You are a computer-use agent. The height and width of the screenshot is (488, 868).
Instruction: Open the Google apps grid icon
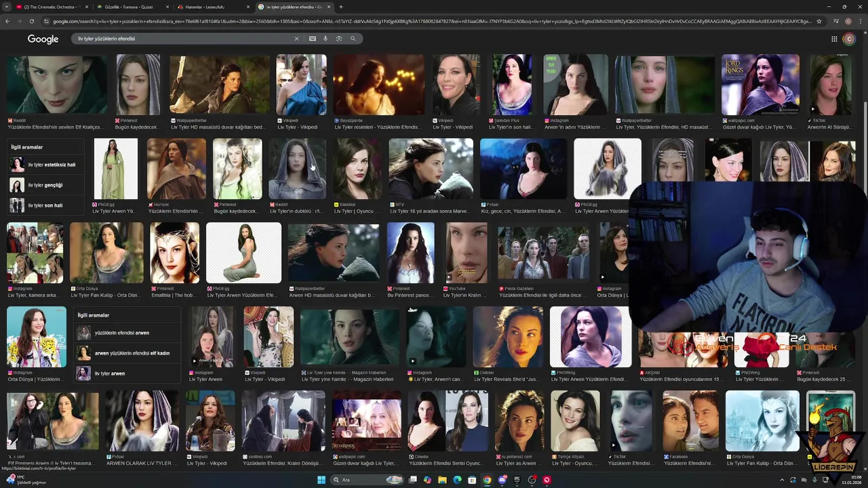point(834,39)
